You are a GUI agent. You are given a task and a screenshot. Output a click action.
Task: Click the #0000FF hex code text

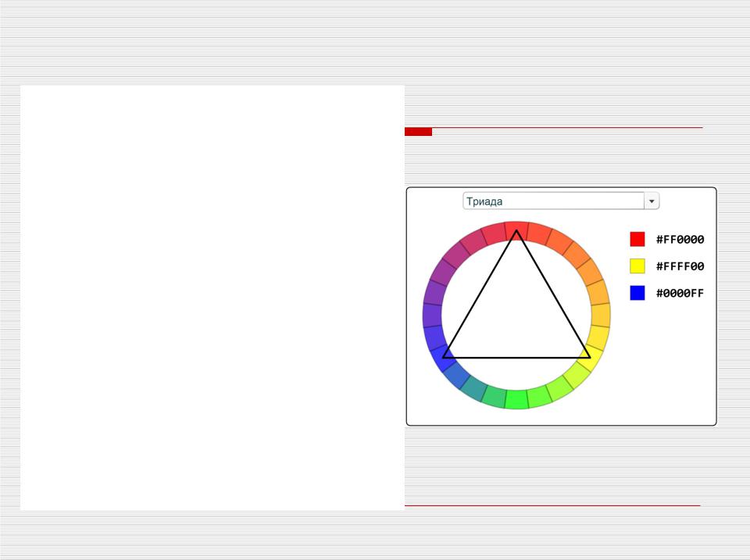click(x=680, y=293)
